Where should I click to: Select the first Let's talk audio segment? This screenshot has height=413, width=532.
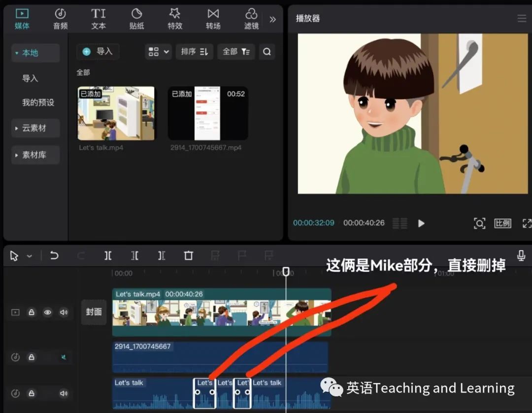tap(153, 393)
